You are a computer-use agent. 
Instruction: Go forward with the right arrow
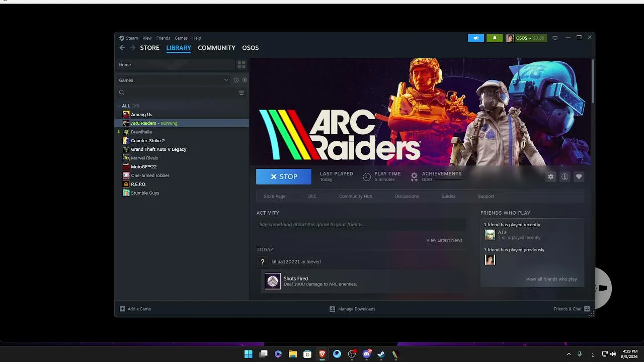coord(133,48)
